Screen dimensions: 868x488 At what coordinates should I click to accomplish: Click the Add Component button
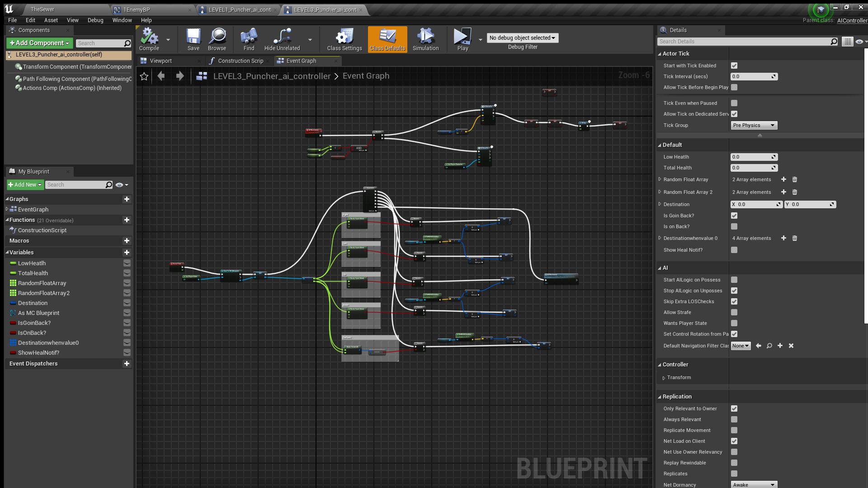point(40,43)
